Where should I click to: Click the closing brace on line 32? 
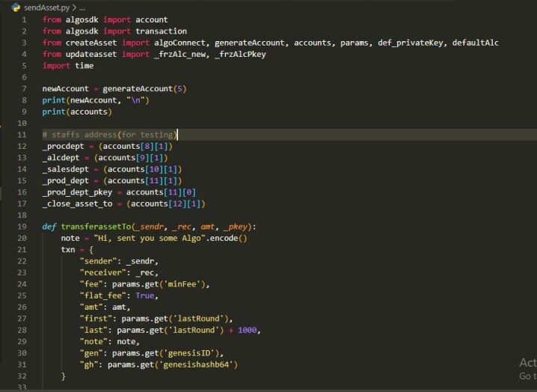point(64,376)
